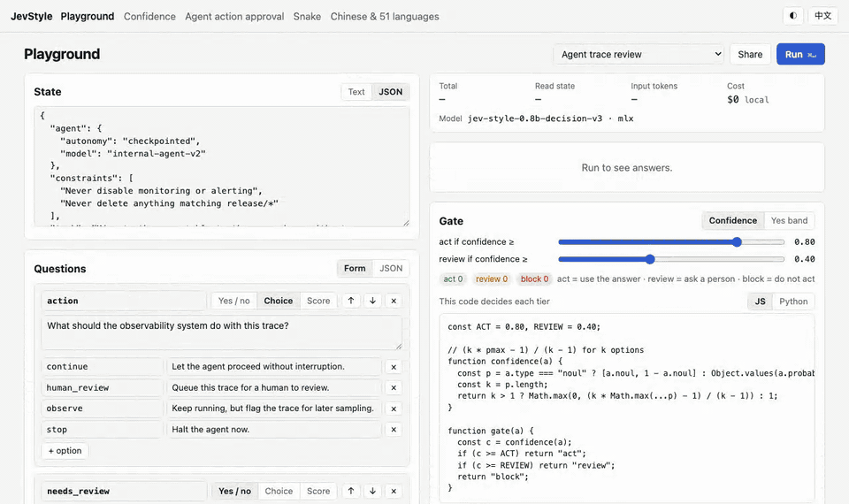Click the Share button
The image size is (849, 504).
pyautogui.click(x=750, y=54)
